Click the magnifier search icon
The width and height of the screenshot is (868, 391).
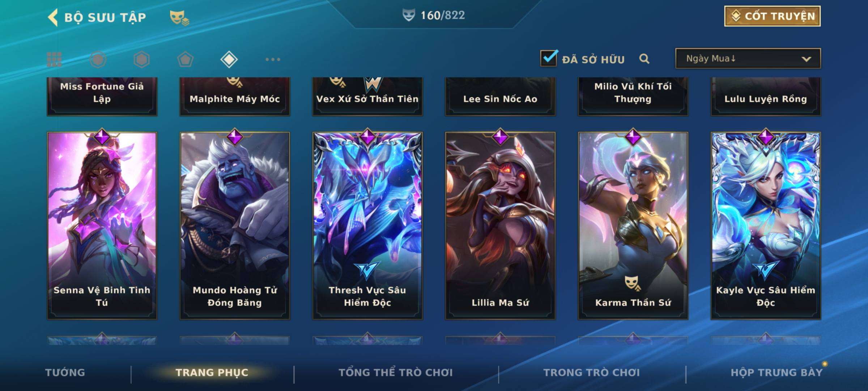tap(644, 59)
